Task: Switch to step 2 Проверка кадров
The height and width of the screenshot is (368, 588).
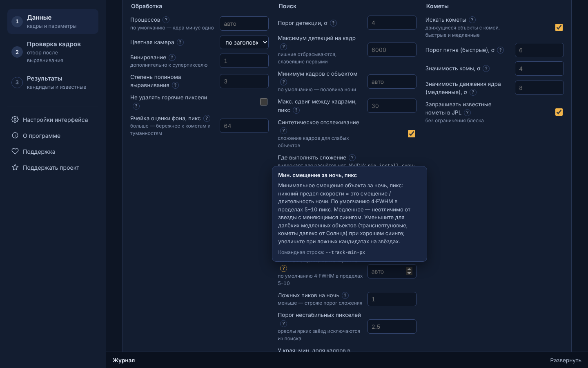Action: (53, 52)
